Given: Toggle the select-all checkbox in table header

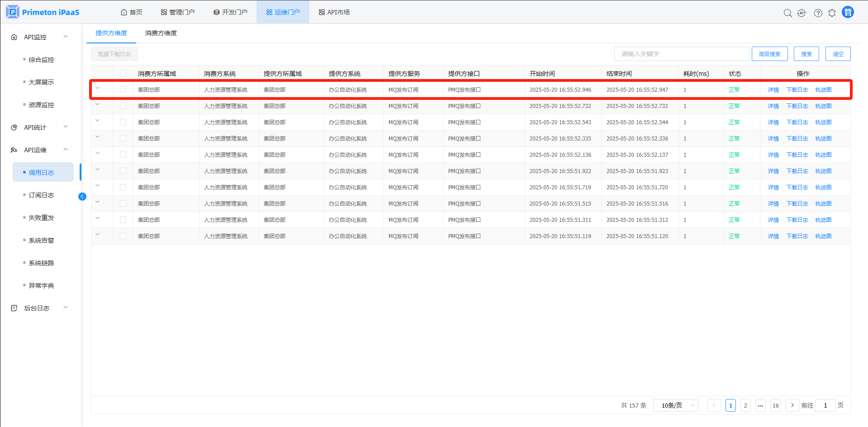Looking at the screenshot, I should click(123, 74).
